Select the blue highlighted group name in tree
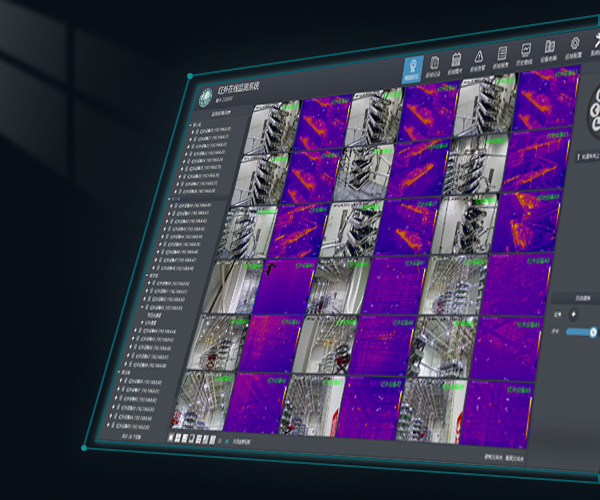Viewport: 600px width, 500px height. pos(176,199)
